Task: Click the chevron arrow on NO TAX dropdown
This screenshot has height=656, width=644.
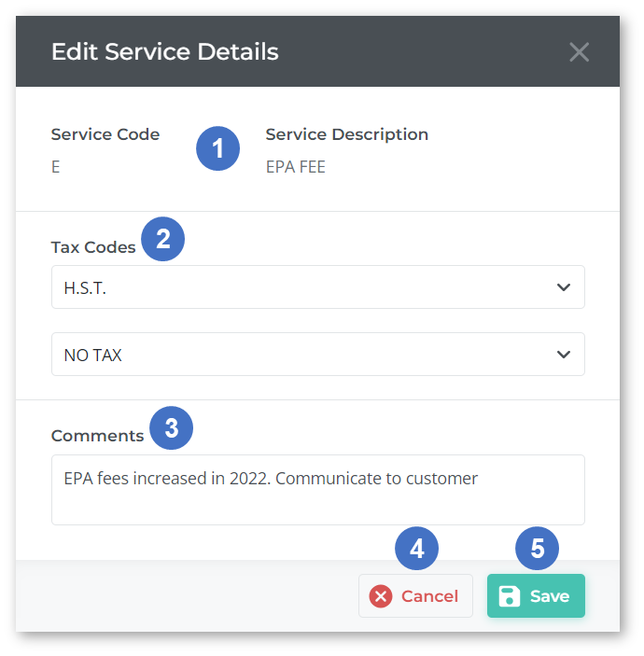Action: [x=563, y=355]
